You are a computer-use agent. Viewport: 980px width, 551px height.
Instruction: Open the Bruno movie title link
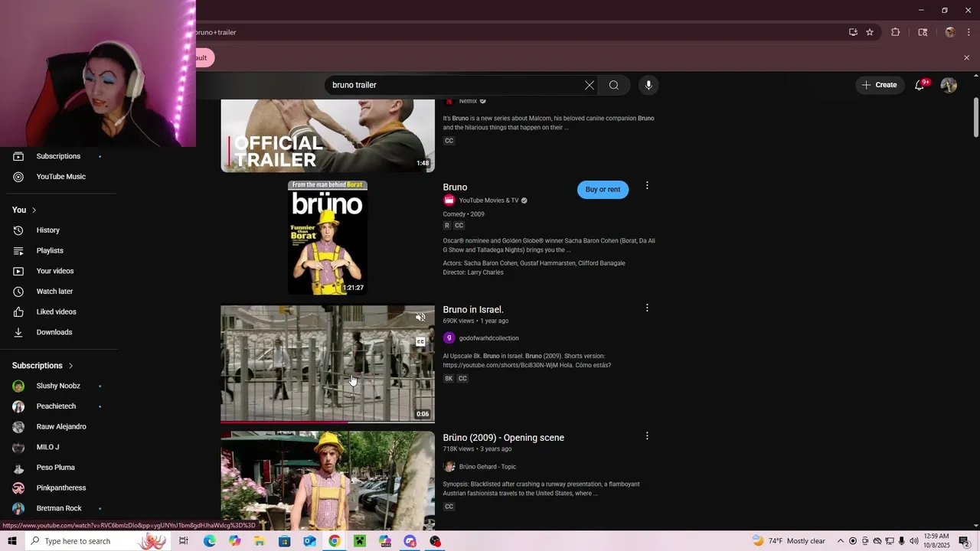pyautogui.click(x=455, y=187)
